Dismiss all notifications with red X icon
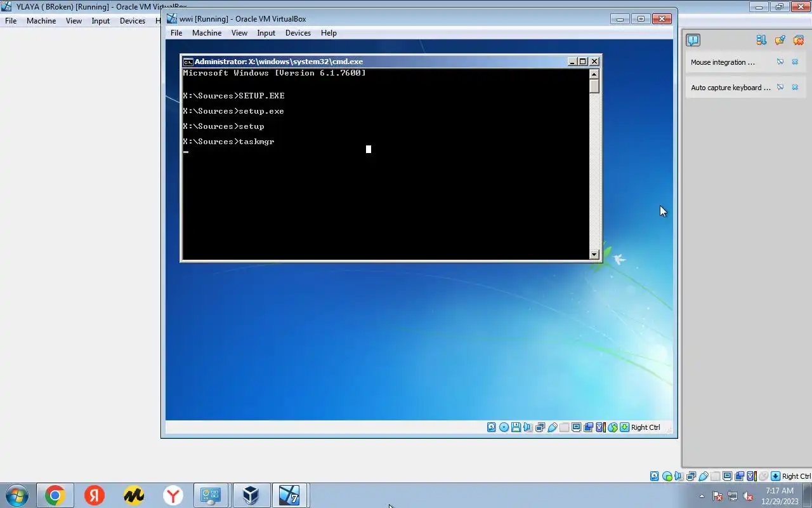The width and height of the screenshot is (812, 508). click(799, 40)
